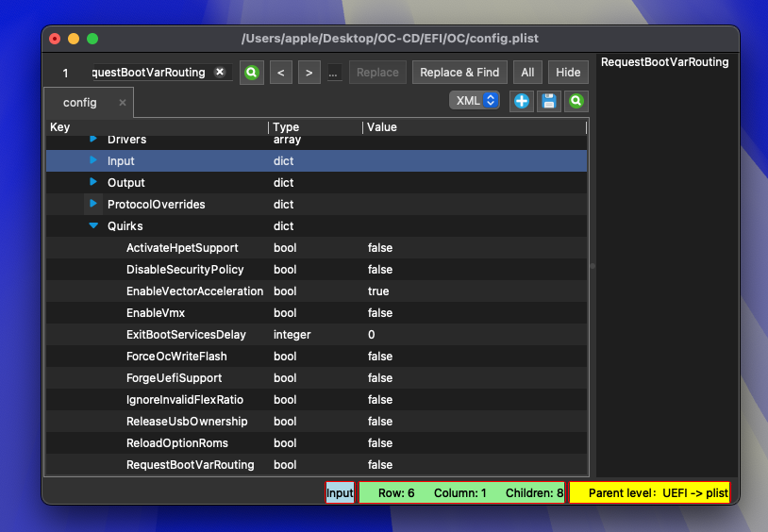This screenshot has height=532, width=768.
Task: Click the false value of EnableVmx
Action: tap(380, 312)
